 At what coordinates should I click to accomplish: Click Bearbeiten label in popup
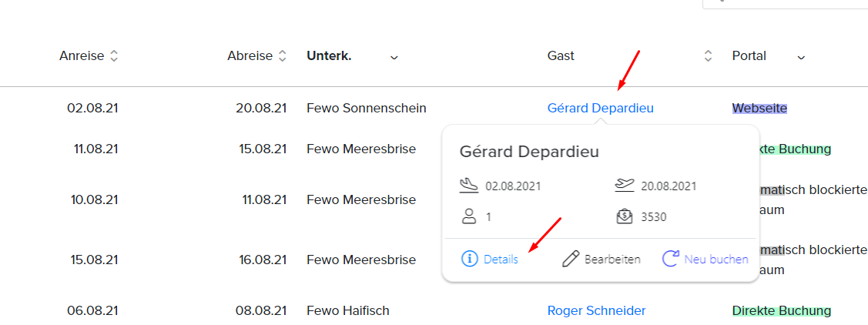[612, 259]
